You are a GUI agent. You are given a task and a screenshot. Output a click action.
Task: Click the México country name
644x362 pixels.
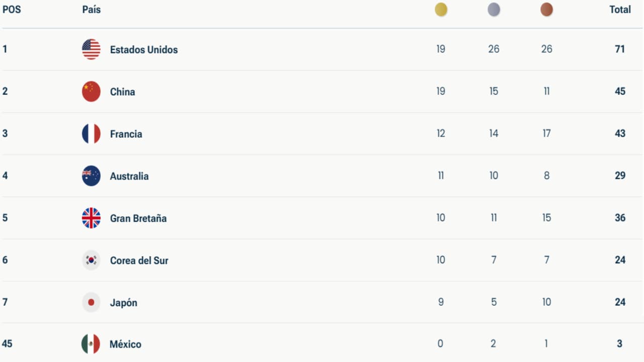pos(126,344)
